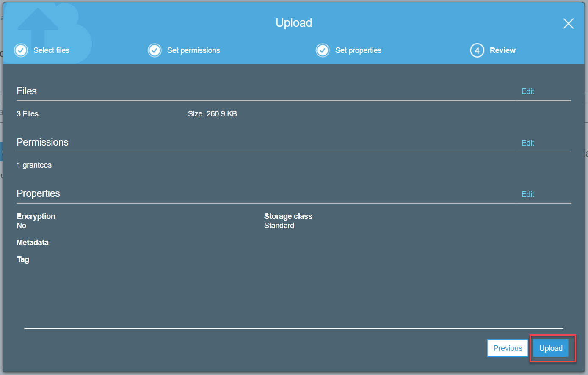Go to the Select files step
Screen dimensions: 588x375
pyautogui.click(x=51, y=50)
